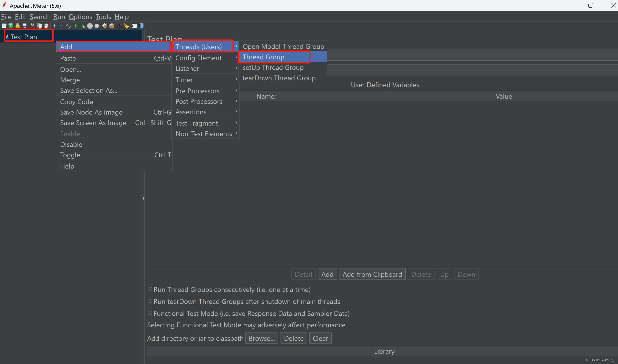The image size is (618, 364).
Task: Open the Options menu
Action: coord(80,17)
